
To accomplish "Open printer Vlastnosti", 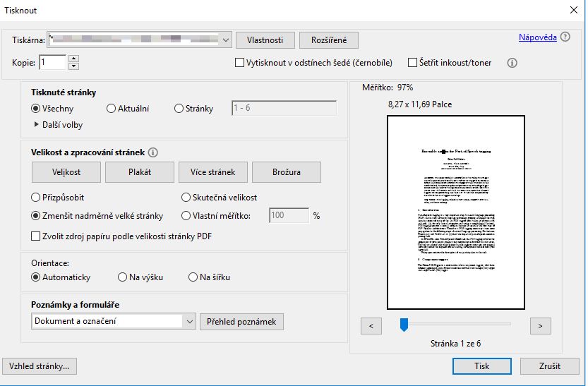I will click(x=265, y=40).
